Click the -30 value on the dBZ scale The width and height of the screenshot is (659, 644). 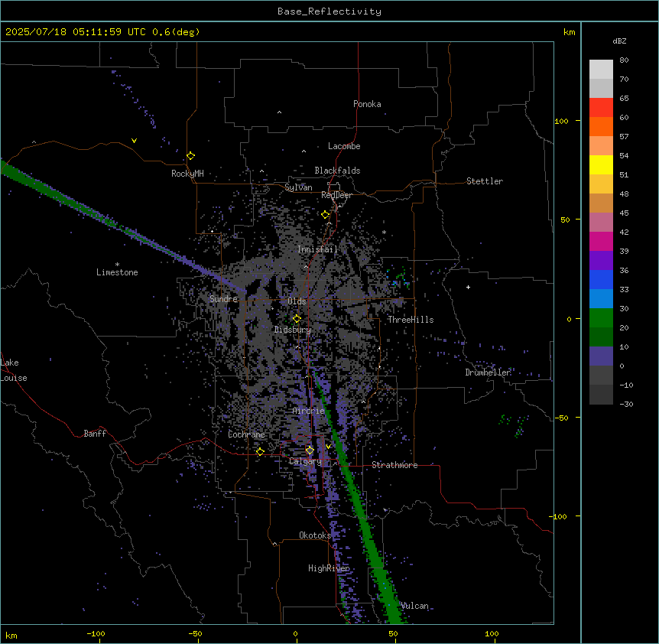coord(626,404)
